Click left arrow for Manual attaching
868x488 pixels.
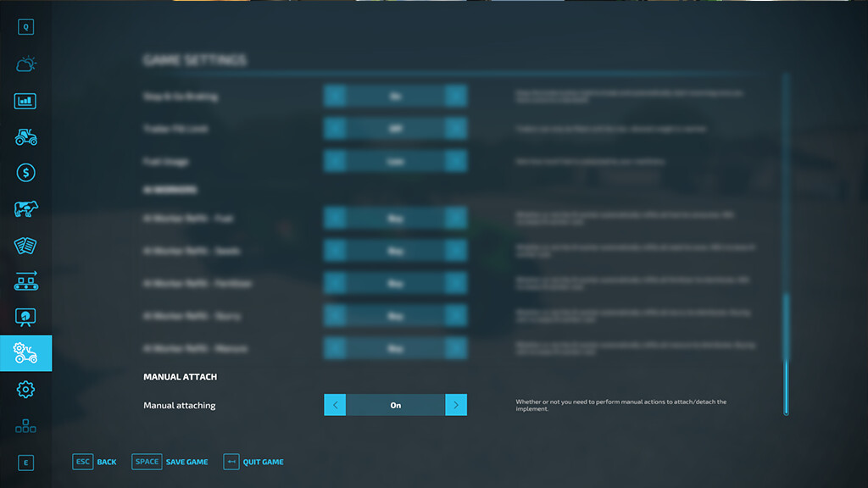(x=335, y=405)
